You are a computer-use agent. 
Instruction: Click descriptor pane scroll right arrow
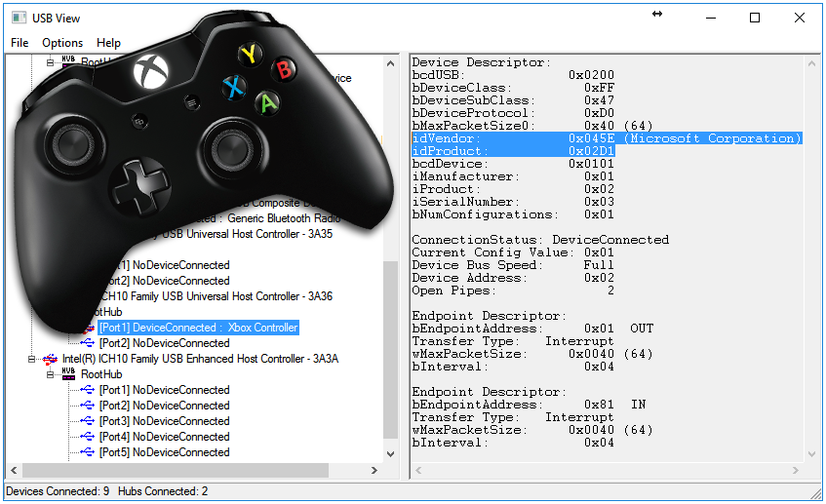[796, 470]
